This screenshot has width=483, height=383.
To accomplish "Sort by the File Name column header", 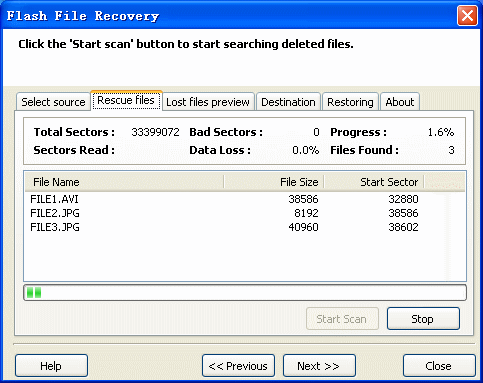I will coord(124,182).
